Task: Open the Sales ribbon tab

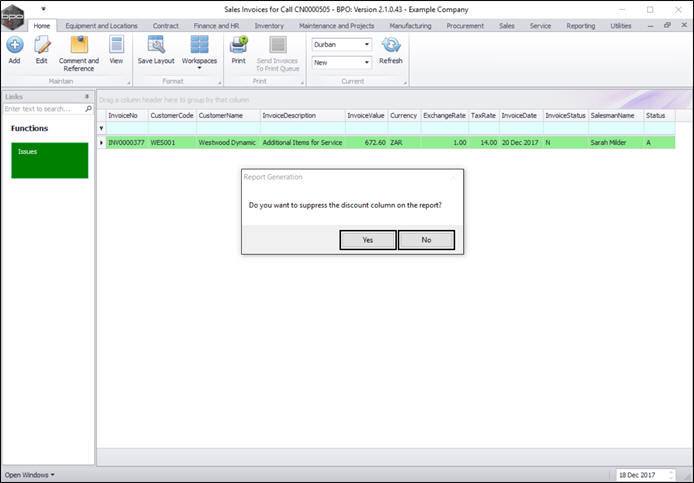Action: pos(507,26)
